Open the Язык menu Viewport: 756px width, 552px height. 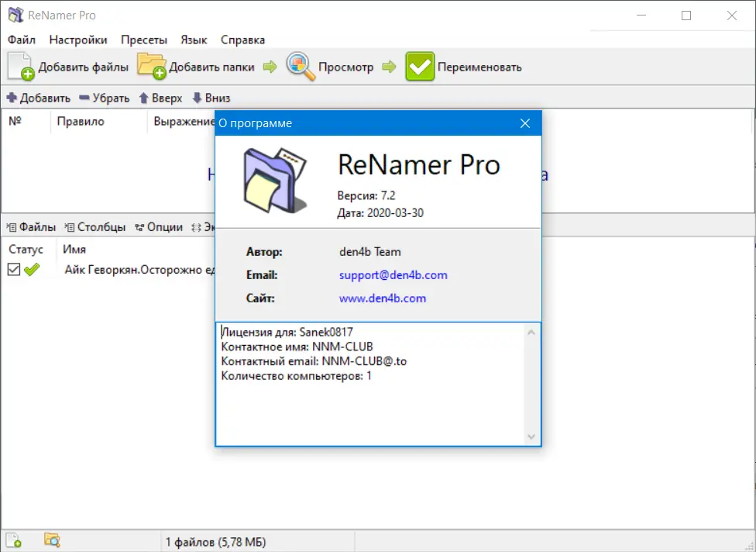(193, 40)
